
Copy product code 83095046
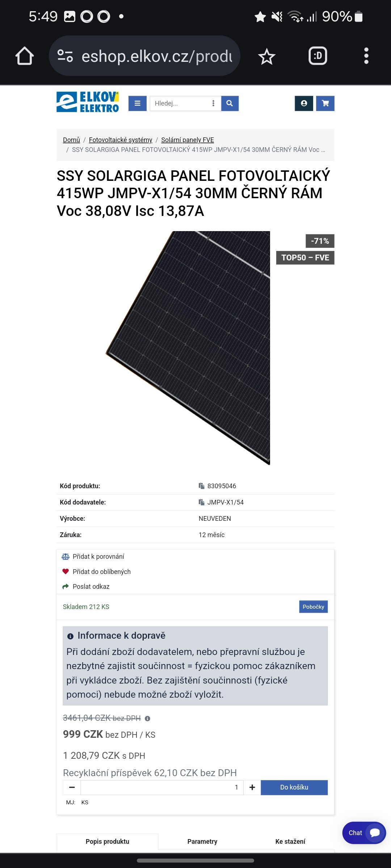pos(202,486)
